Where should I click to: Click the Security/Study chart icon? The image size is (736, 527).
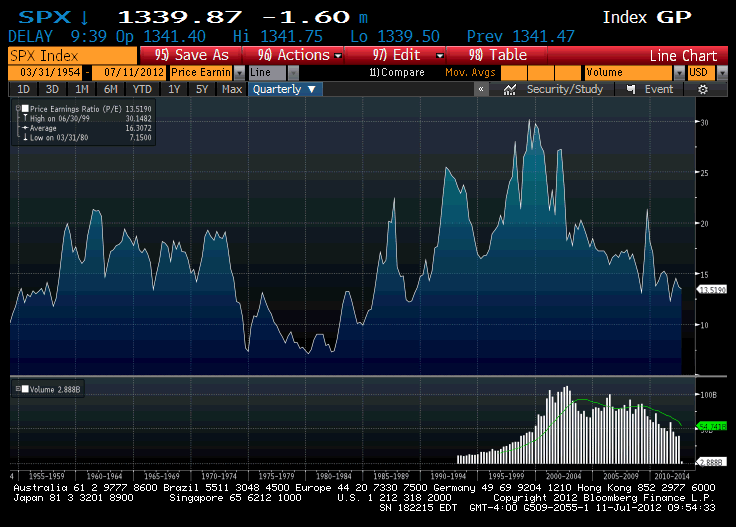pyautogui.click(x=510, y=89)
